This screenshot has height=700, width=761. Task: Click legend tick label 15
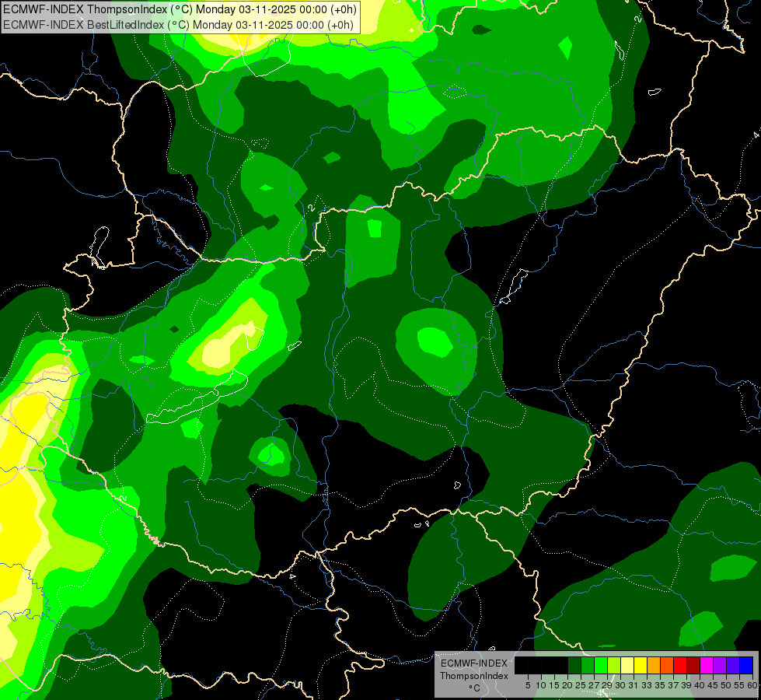[555, 685]
